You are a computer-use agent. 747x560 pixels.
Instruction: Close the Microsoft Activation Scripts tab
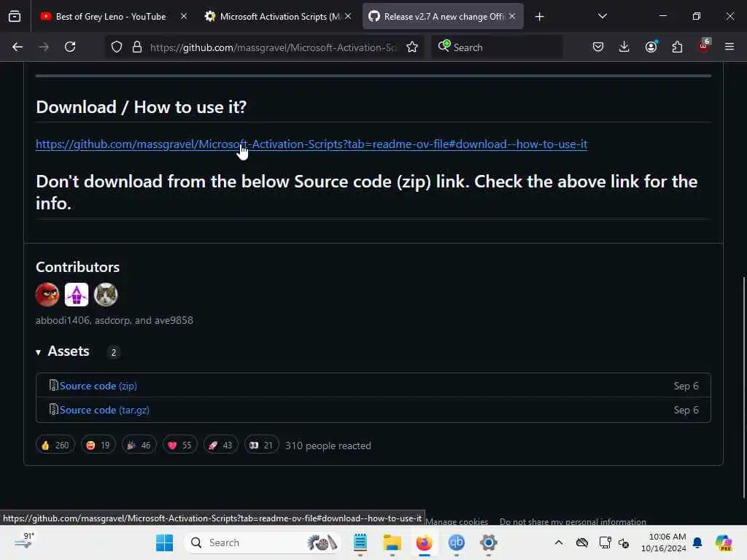348,17
